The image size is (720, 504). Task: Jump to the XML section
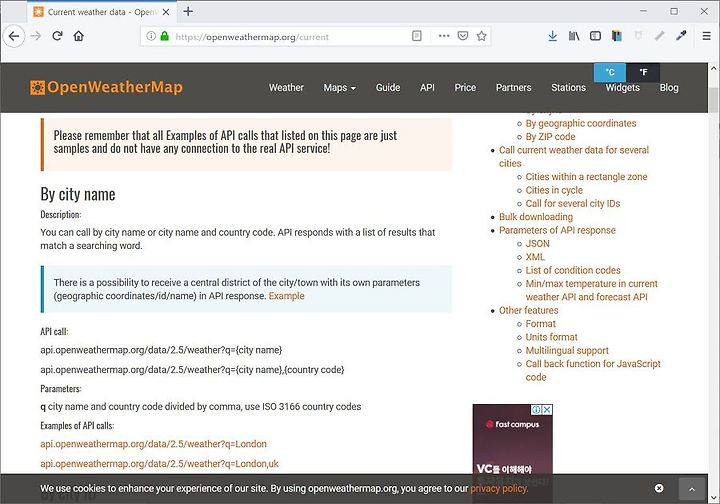coord(535,257)
